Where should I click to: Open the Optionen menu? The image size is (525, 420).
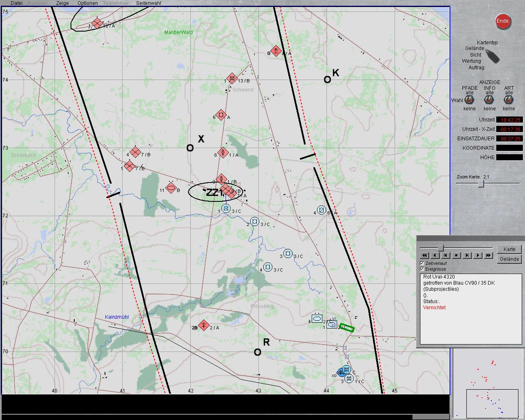point(88,3)
